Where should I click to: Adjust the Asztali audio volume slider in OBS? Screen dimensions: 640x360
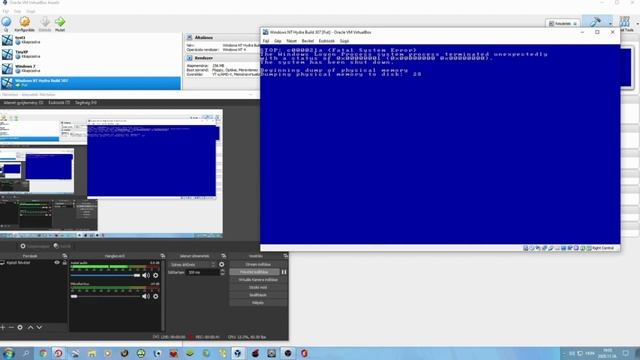pyautogui.click(x=105, y=276)
